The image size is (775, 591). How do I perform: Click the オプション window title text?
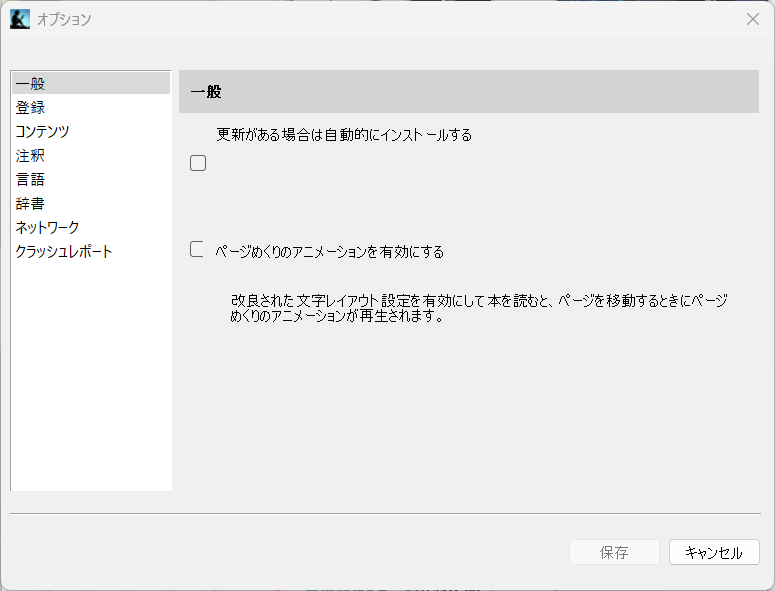[x=64, y=19]
